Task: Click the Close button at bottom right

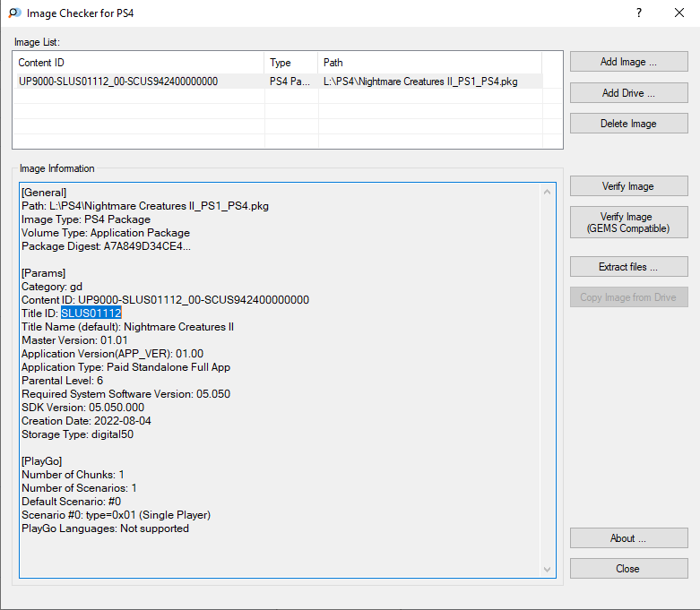Action: pyautogui.click(x=628, y=569)
